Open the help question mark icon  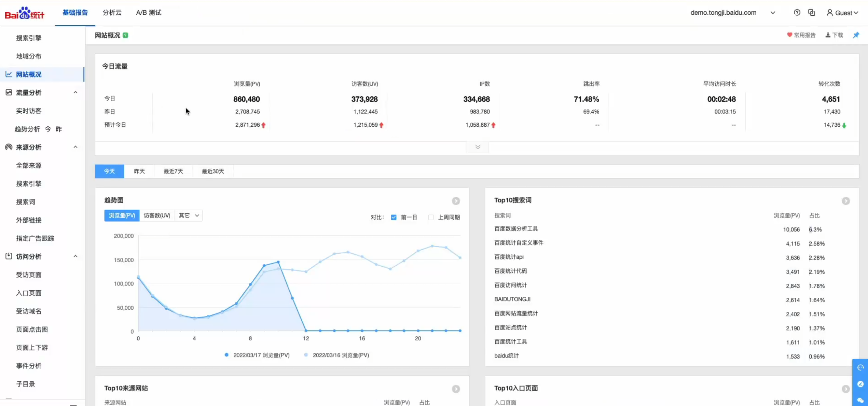797,13
